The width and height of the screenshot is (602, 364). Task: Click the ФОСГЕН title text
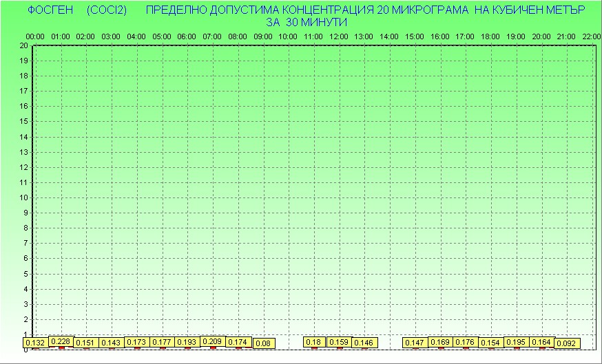[x=50, y=10]
